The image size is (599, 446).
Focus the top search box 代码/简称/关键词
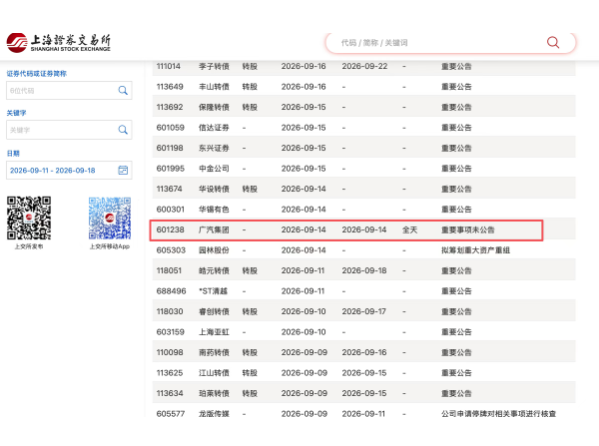pos(450,43)
